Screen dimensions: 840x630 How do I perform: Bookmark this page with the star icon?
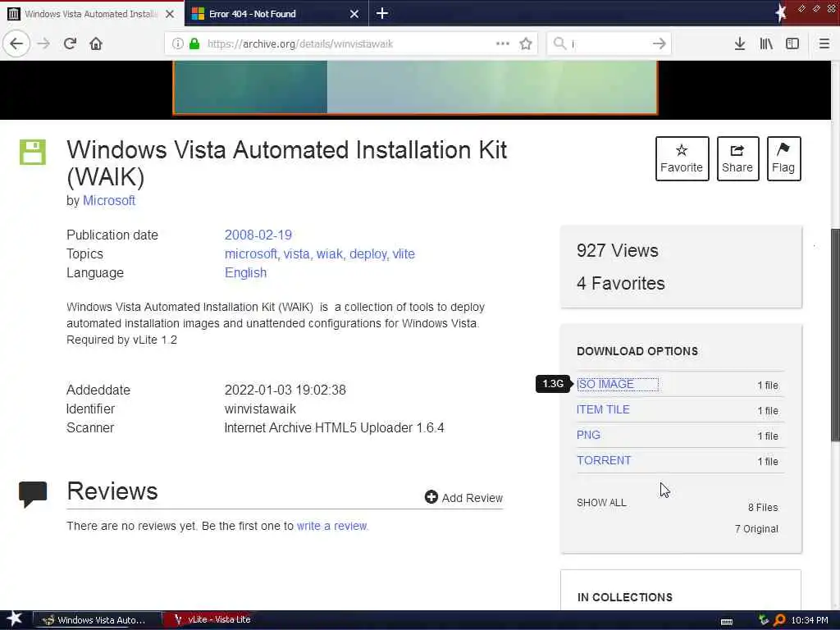pos(526,43)
